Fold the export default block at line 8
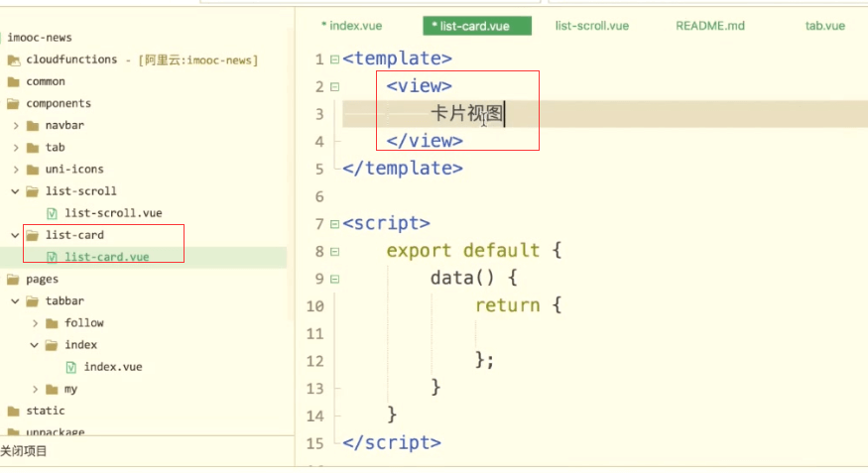Image resolution: width=868 pixels, height=473 pixels. [335, 252]
